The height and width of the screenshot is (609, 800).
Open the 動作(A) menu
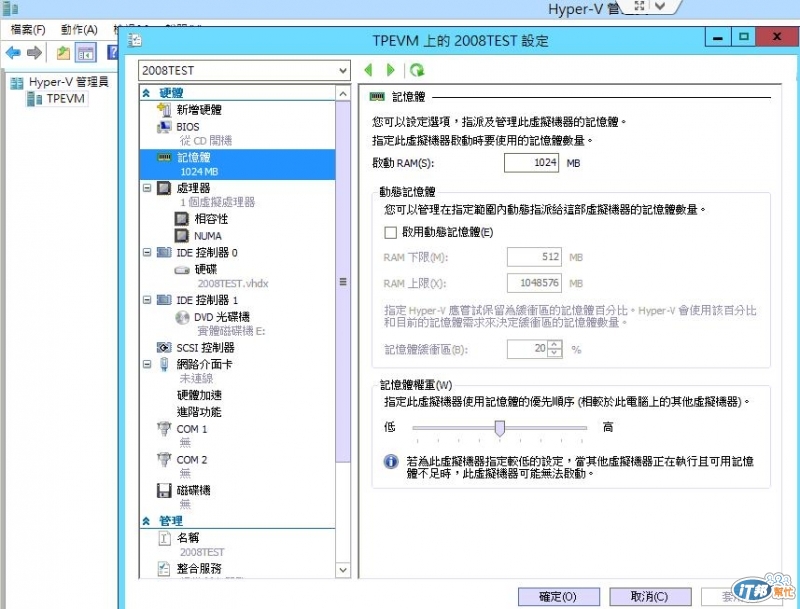79,30
